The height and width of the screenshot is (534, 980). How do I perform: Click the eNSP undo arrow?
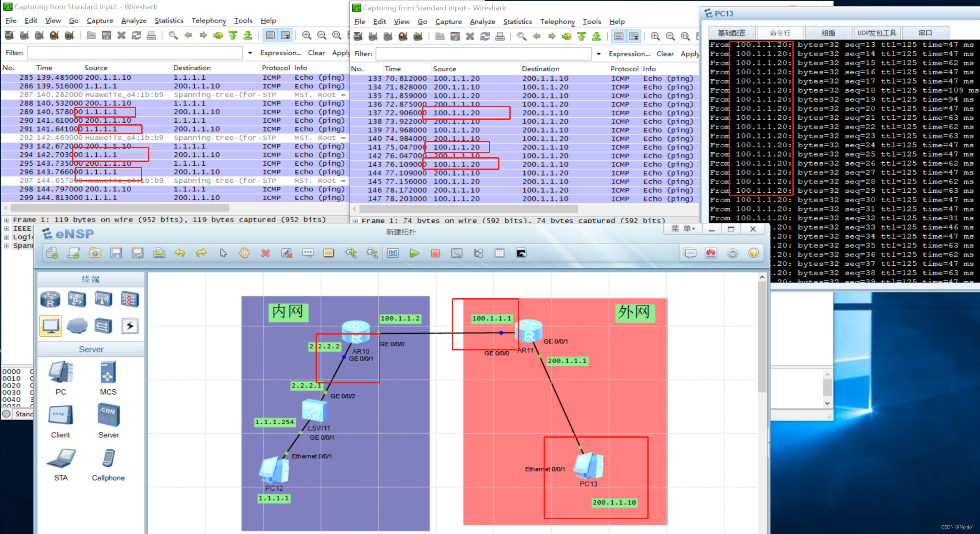180,253
